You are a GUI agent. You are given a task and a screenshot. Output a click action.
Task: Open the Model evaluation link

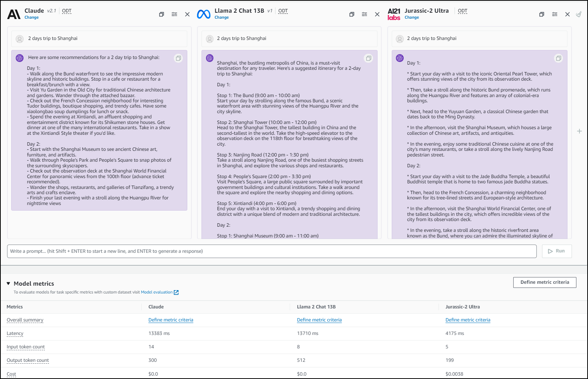[157, 292]
